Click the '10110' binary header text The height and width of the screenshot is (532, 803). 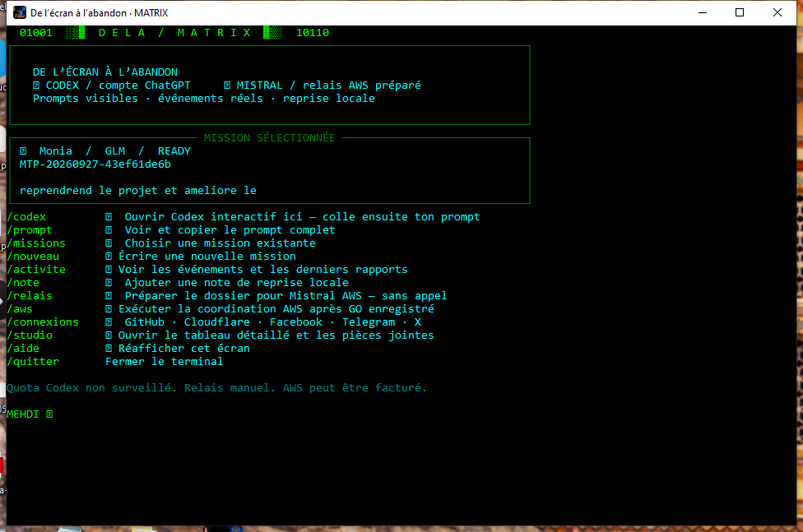(313, 33)
